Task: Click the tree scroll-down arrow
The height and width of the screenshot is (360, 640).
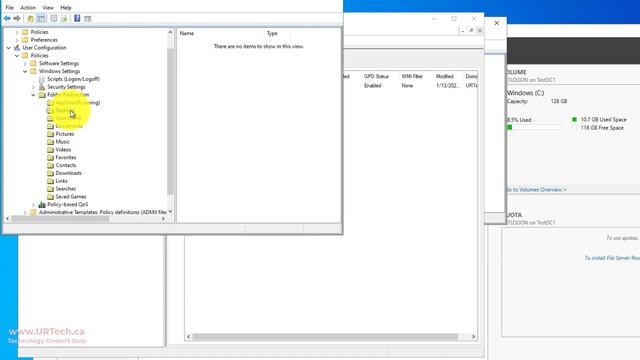Action: 170,211
